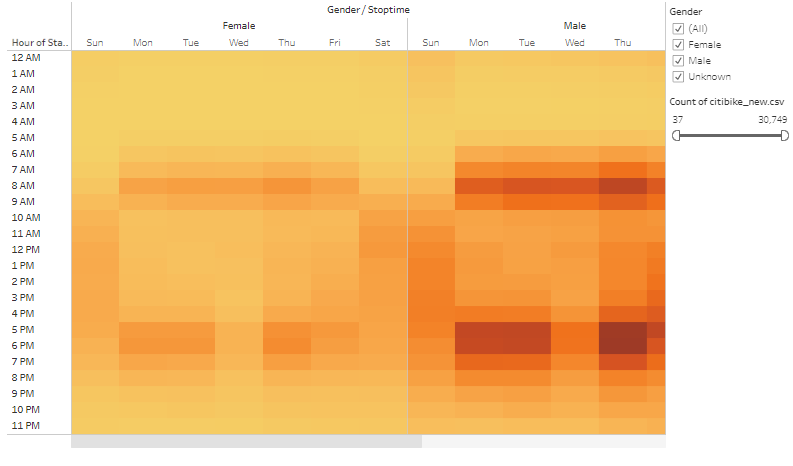The image size is (793, 466).
Task: Uncheck the Unknown gender filter
Action: pos(678,77)
